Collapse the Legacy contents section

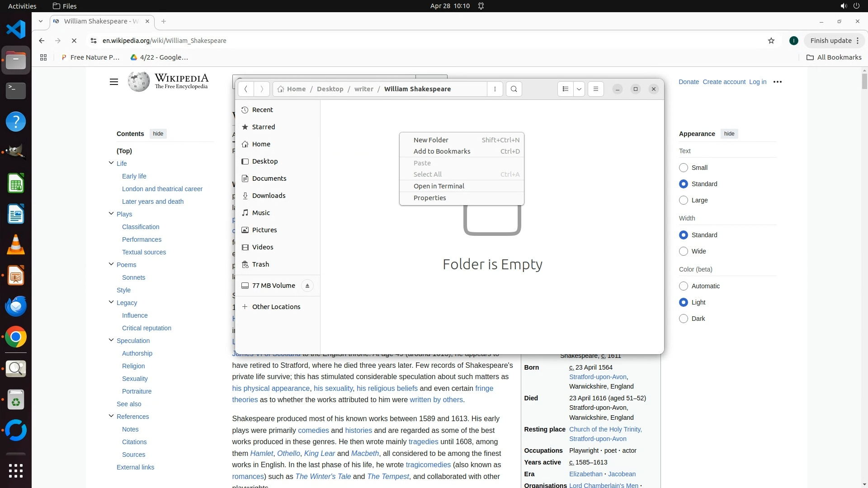click(111, 302)
